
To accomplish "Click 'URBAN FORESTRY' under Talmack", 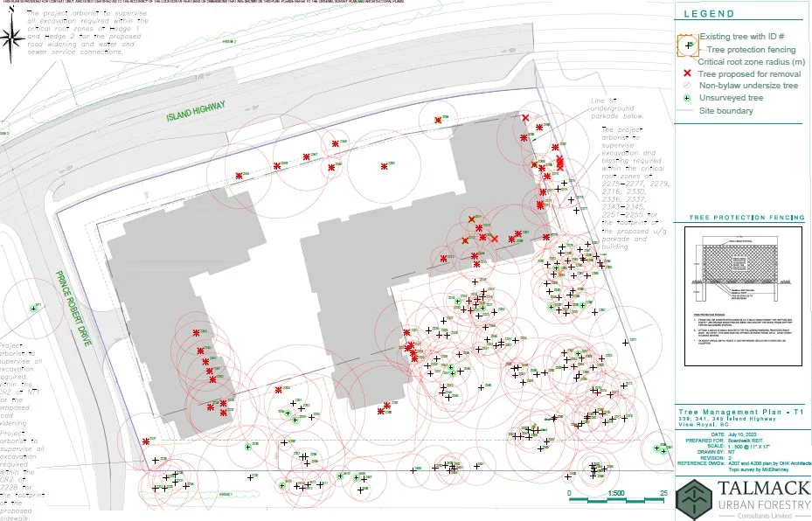I will 764,505.
